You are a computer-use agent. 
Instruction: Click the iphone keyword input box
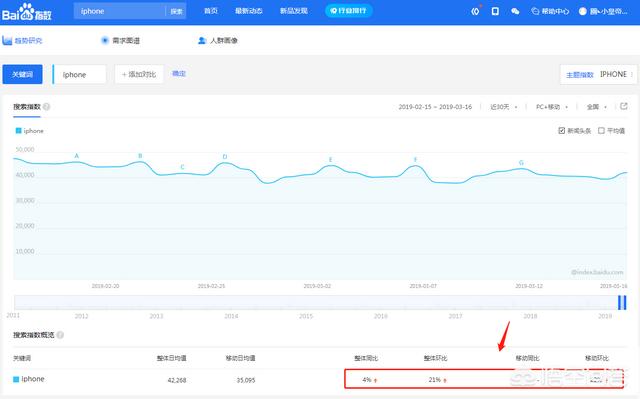point(80,74)
